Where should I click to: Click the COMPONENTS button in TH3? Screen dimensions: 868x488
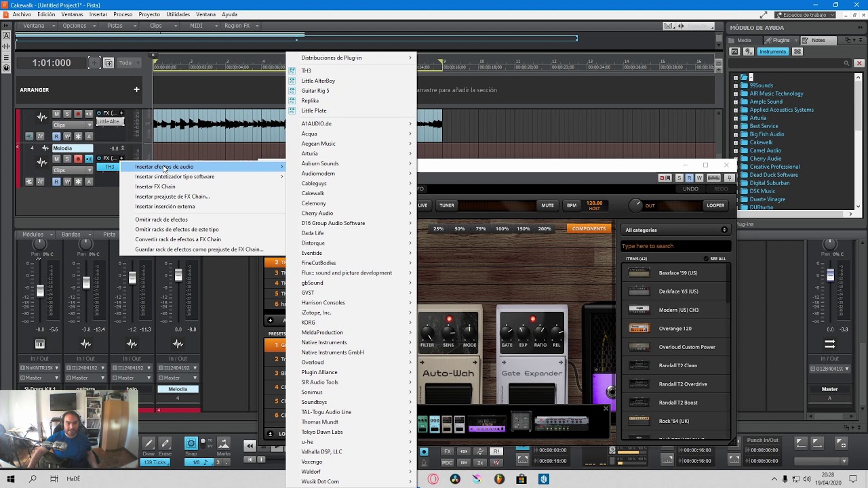[x=589, y=229]
